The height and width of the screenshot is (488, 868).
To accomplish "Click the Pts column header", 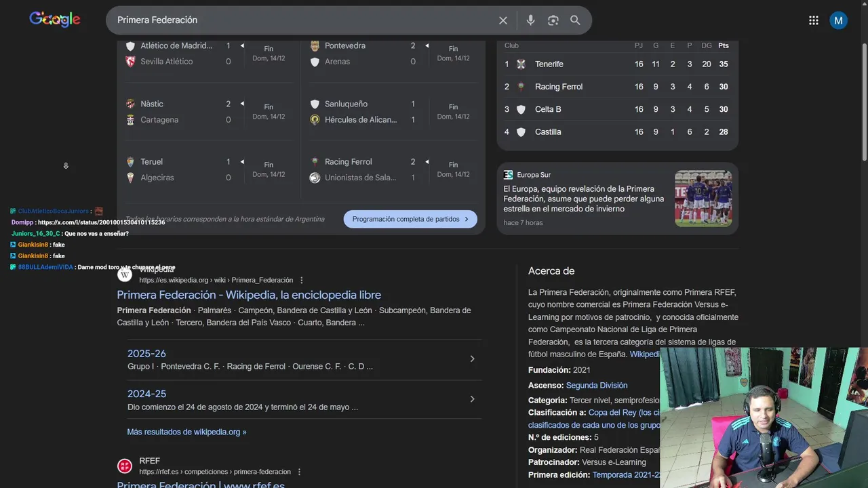I will [x=724, y=45].
